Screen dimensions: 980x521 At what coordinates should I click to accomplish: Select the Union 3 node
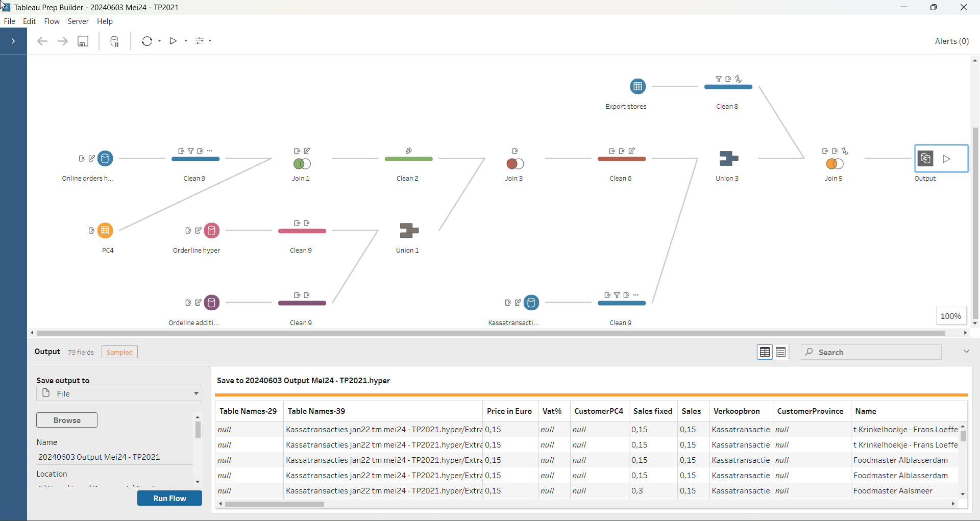click(x=729, y=159)
